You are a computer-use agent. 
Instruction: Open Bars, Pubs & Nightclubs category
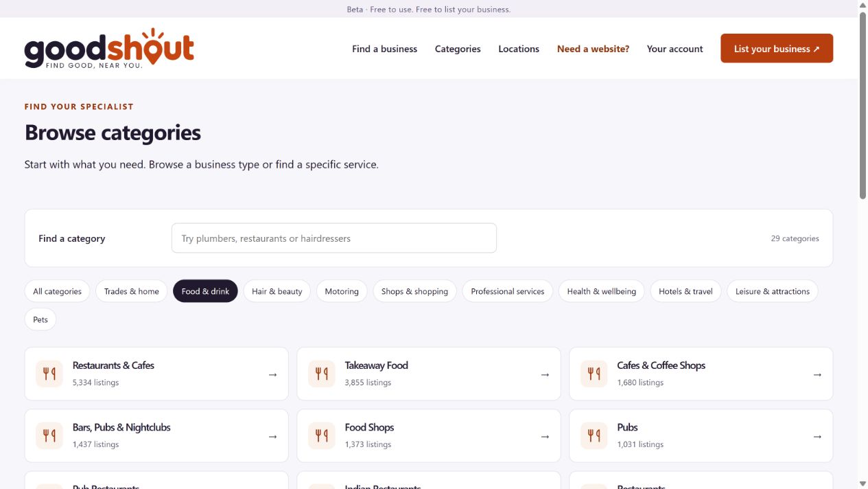point(156,435)
